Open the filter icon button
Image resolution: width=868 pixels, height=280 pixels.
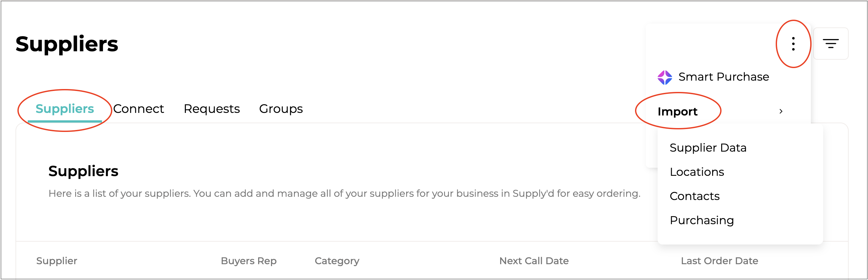[831, 44]
